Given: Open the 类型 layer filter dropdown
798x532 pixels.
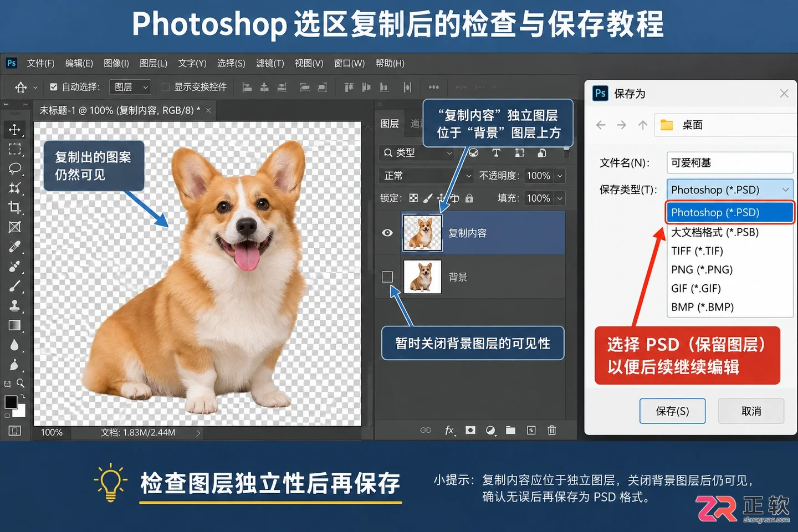Looking at the screenshot, I should click(417, 152).
